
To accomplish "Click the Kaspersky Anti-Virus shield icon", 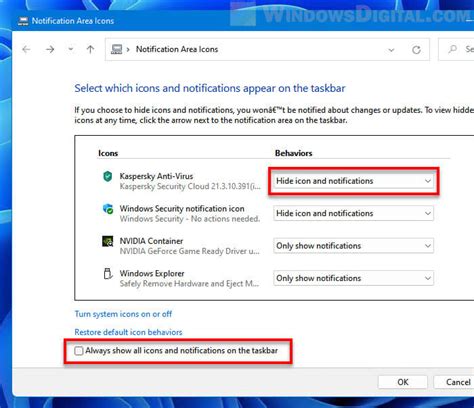I will (107, 176).
